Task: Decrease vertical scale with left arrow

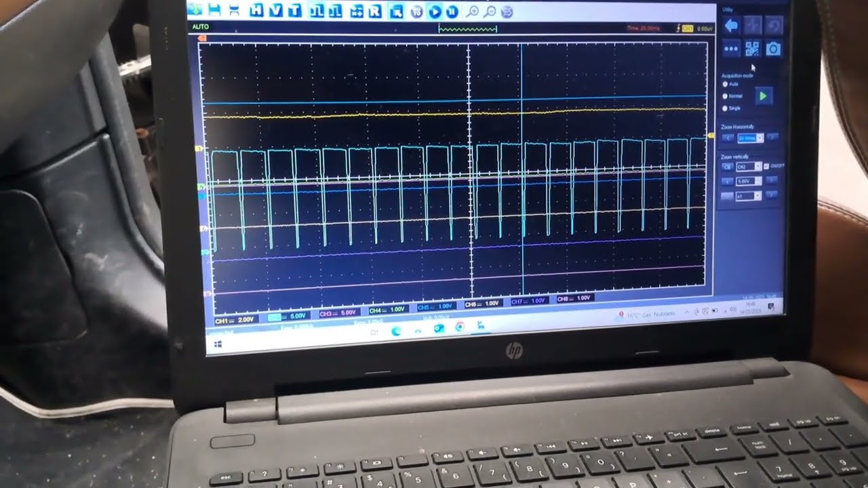Action: [728, 181]
